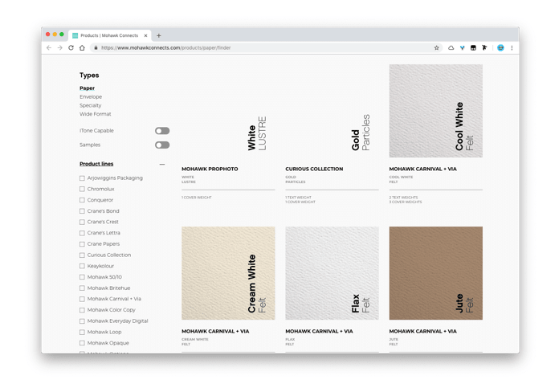Tick the Mohawk Loop checkbox

click(x=82, y=332)
